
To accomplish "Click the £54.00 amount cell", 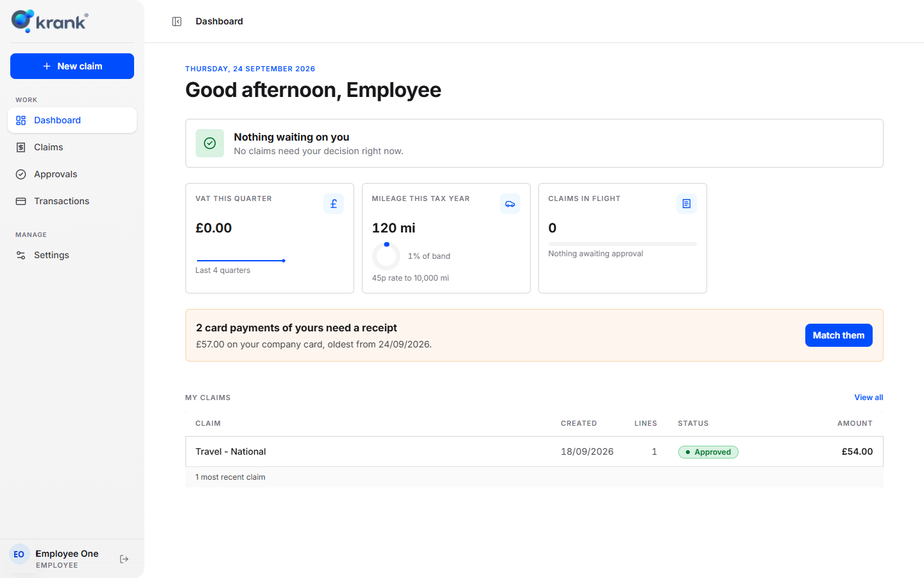I will point(857,451).
